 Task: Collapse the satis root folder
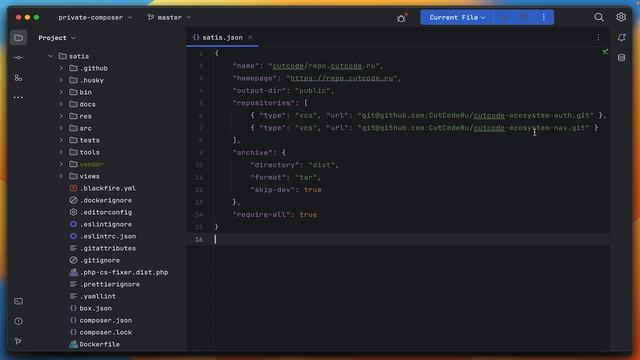[51, 56]
